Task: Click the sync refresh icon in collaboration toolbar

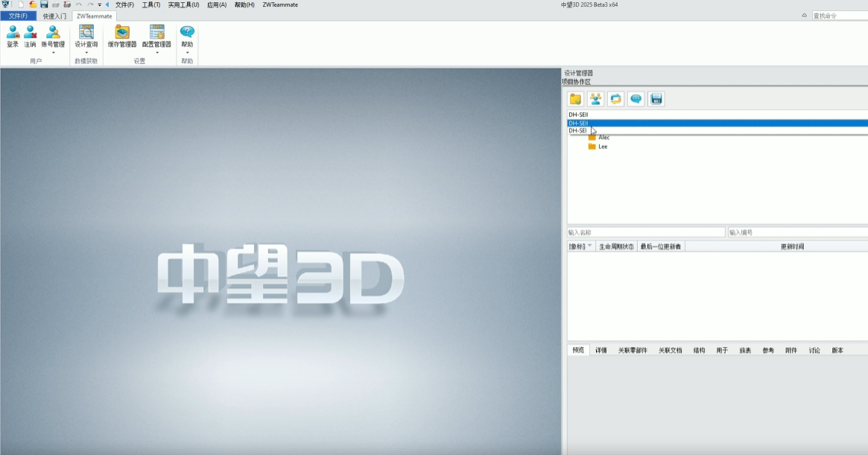Action: [616, 98]
